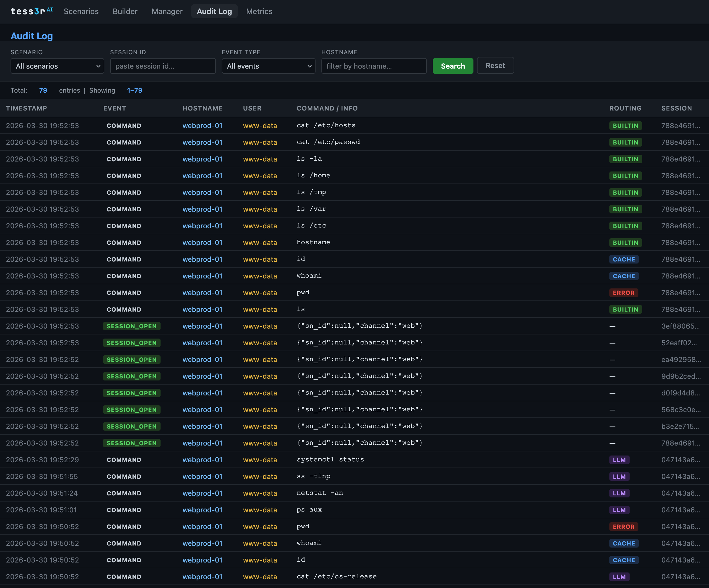Click the 'cat /etc/passwd' command text

[328, 142]
